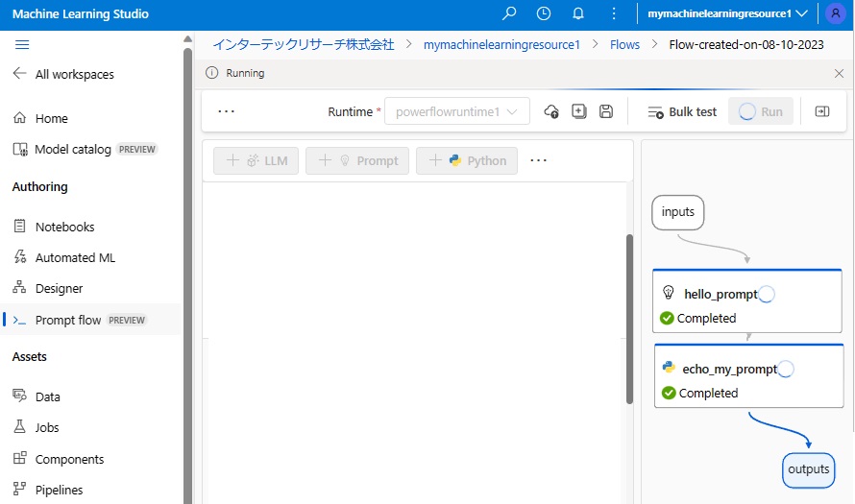Add an LLM node

256,160
